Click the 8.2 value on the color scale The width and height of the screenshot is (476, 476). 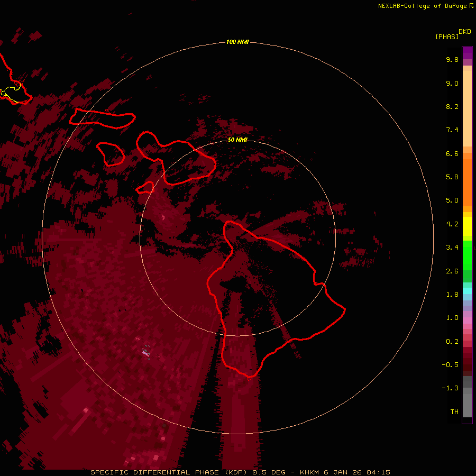click(452, 106)
